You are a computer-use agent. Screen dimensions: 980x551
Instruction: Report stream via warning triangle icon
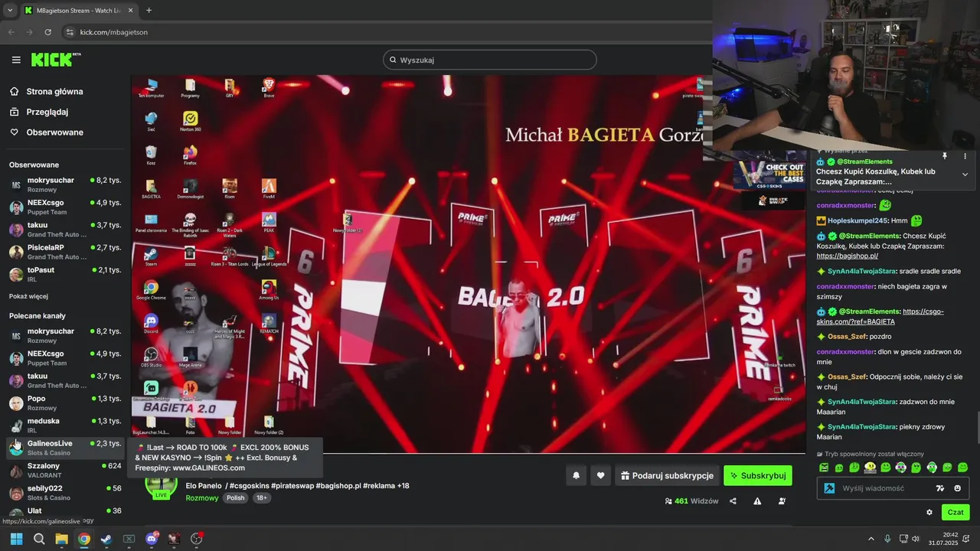click(757, 501)
